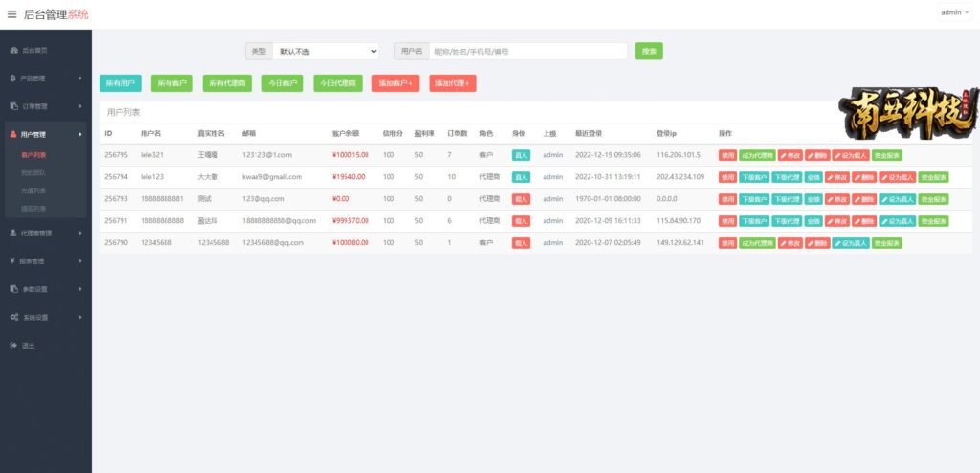The image size is (980, 473).
Task: Click email kwaa9@gmail.com cell
Action: (272, 177)
